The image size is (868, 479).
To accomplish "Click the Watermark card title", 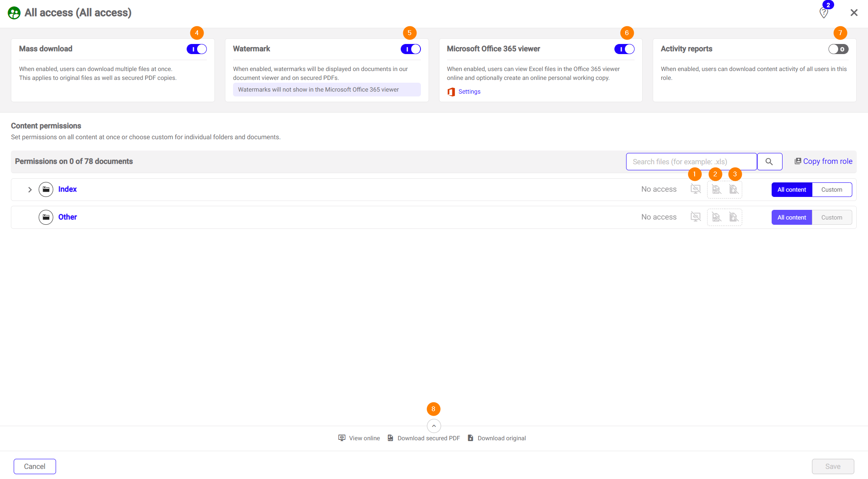I will pyautogui.click(x=252, y=49).
